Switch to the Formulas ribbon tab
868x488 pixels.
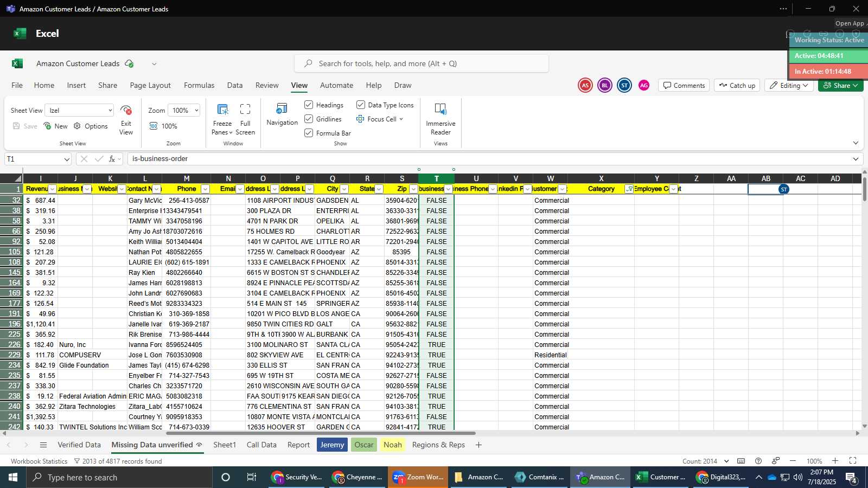(199, 85)
